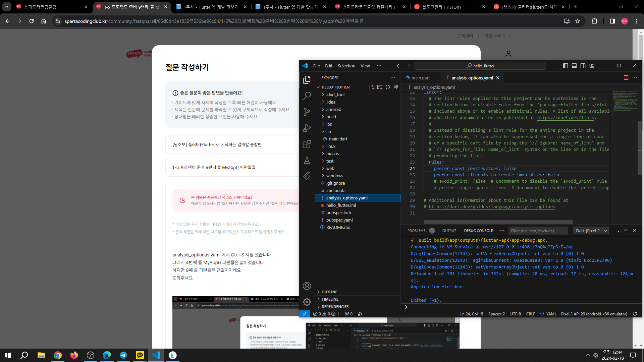644x362 pixels.
Task: Create a new folder in HELLO_FLUTTER explorer
Action: [x=379, y=87]
